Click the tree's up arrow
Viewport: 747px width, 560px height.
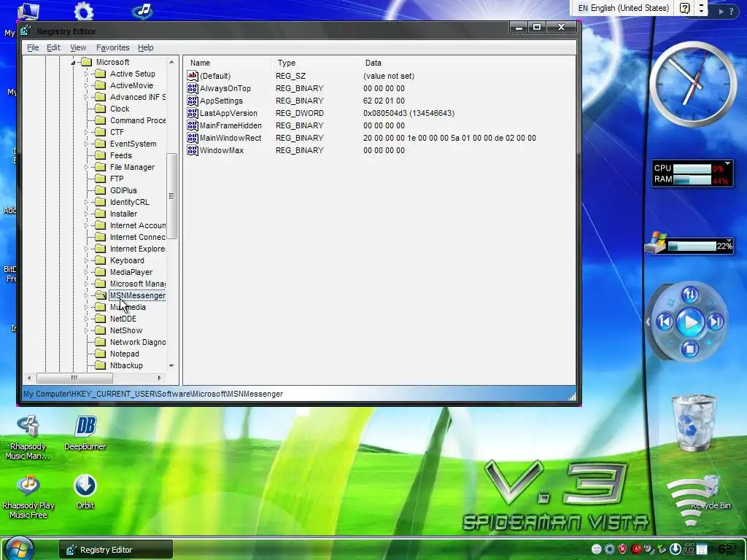point(171,63)
